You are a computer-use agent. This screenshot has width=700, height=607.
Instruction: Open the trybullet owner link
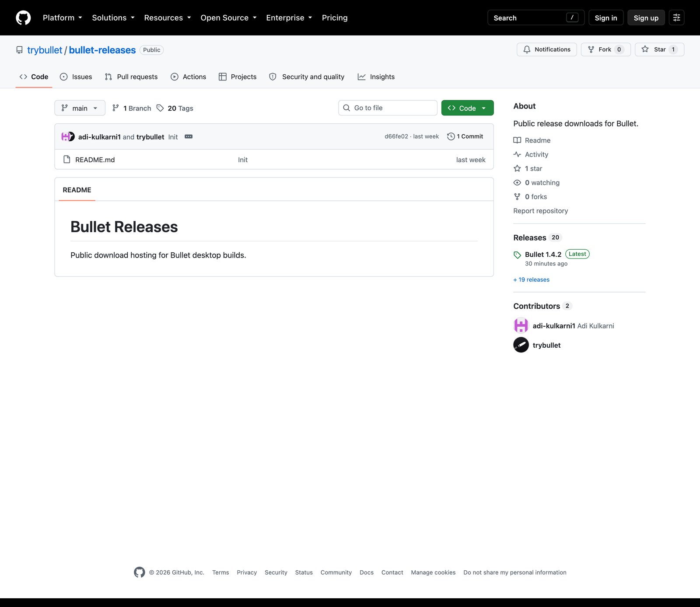pos(45,50)
